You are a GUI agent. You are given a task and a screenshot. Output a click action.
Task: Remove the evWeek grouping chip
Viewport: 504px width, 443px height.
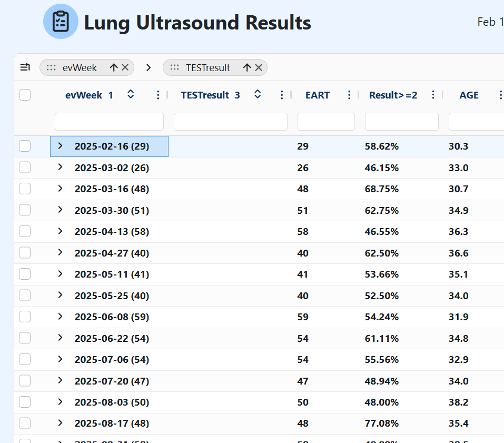(x=125, y=67)
